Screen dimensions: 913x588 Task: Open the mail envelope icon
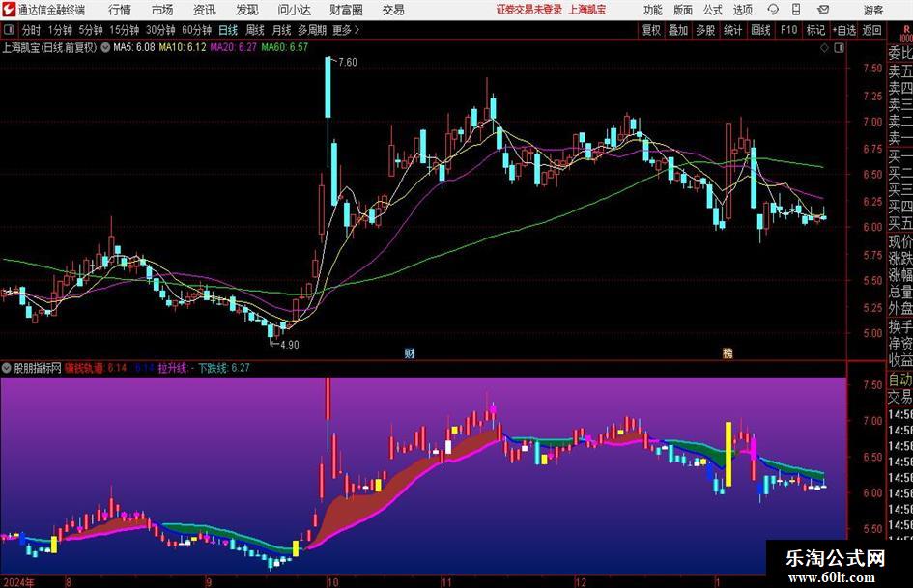pyautogui.click(x=823, y=10)
